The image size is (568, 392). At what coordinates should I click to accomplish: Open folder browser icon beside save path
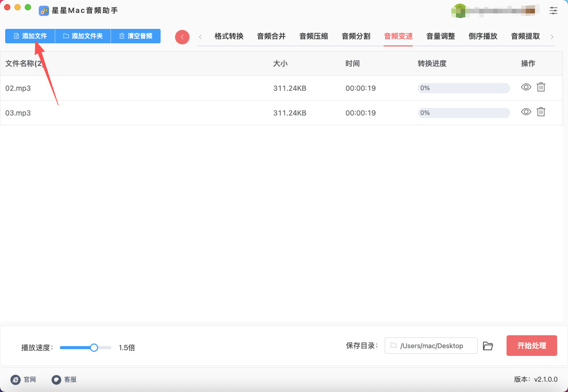(x=488, y=346)
